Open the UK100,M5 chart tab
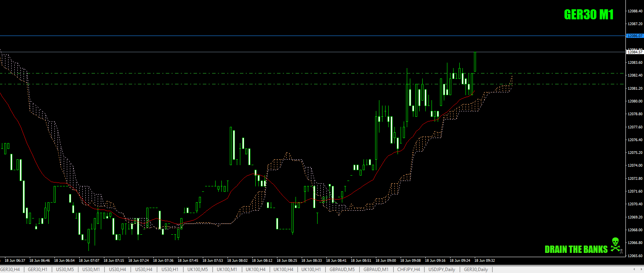 point(197,270)
